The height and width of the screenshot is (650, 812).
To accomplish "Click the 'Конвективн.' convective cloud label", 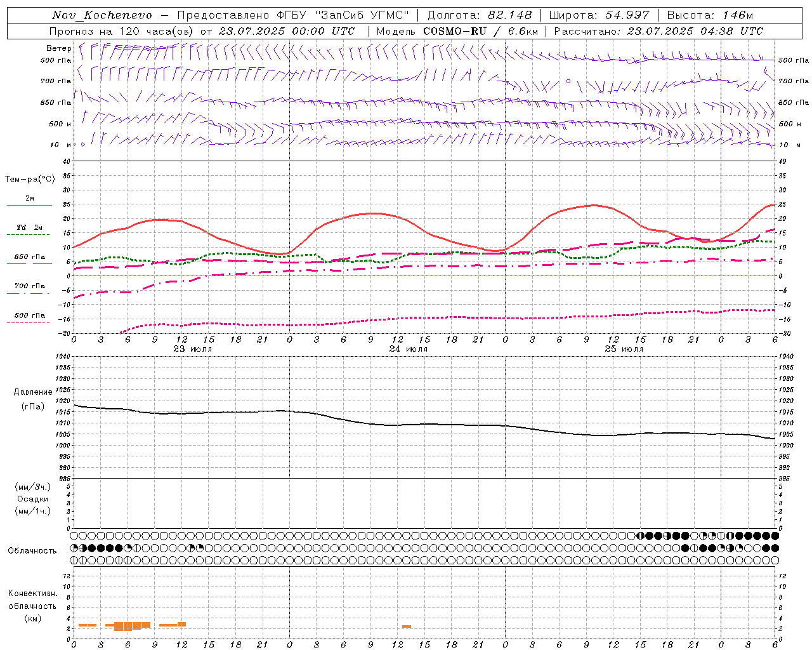I will coord(32,594).
